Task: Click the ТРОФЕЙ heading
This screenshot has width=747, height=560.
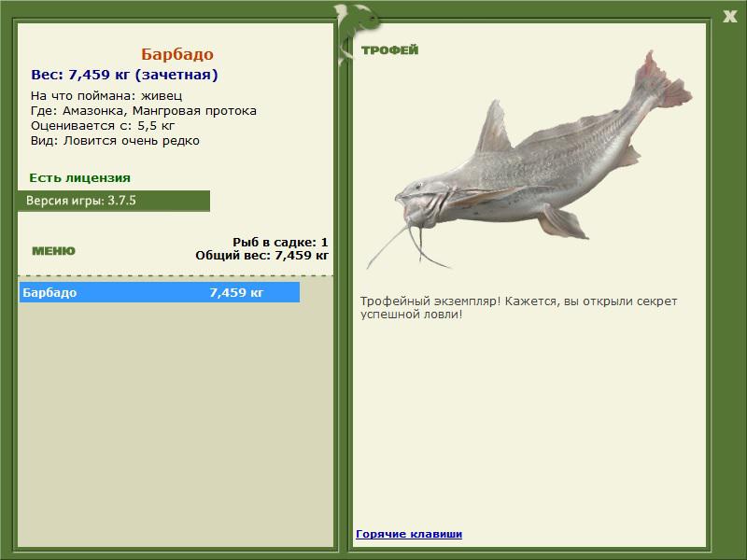Action: pos(389,50)
